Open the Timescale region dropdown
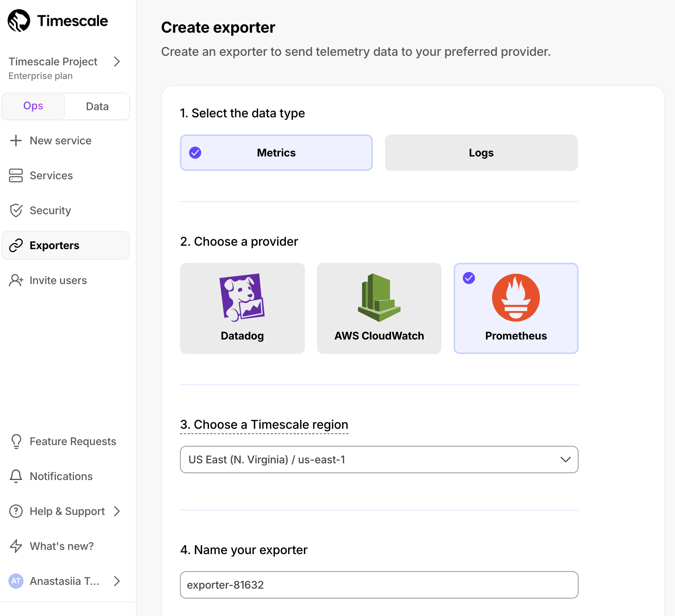The image size is (675, 616). [x=379, y=460]
